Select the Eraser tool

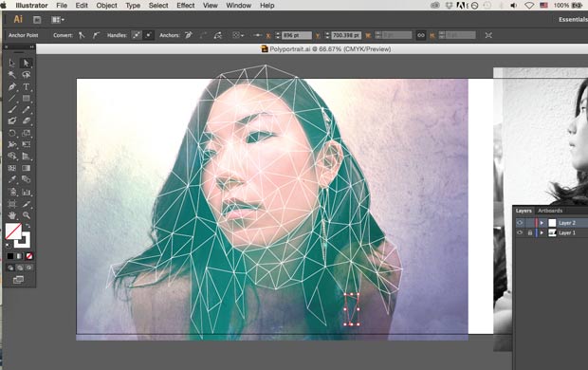tap(26, 120)
